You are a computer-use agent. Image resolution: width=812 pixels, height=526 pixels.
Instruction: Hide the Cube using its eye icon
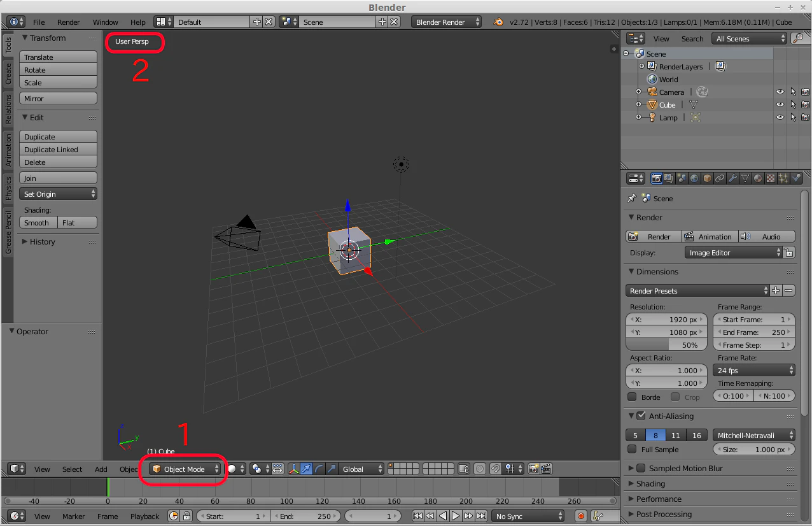(x=780, y=105)
